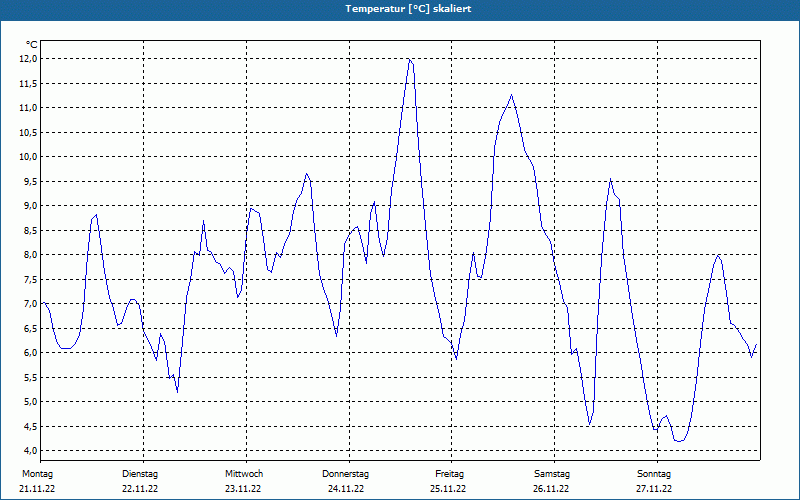Click the 24.11.22 date label

(346, 489)
